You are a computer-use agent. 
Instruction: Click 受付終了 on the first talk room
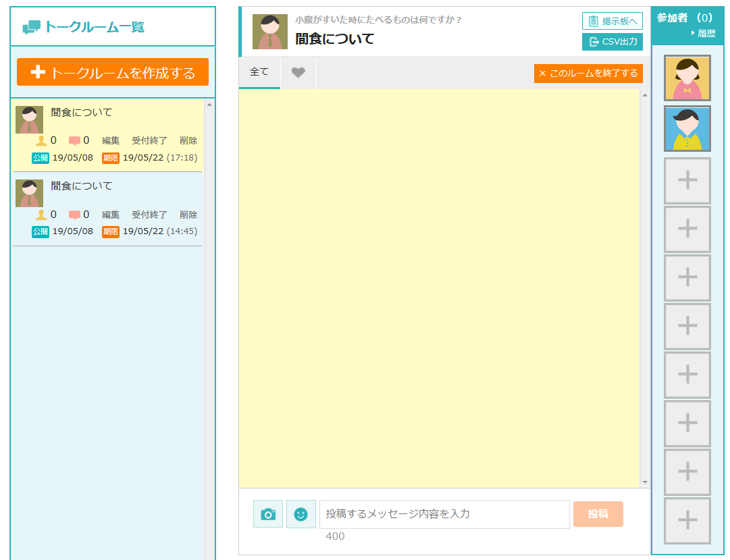pos(149,141)
